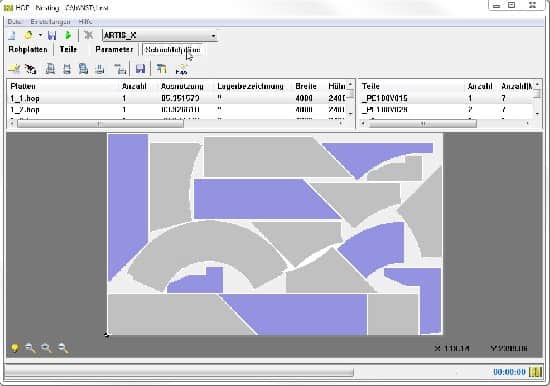Image resolution: width=550 pixels, height=386 pixels.
Task: Open the ARTIS_X machine combo box
Action: 160,36
